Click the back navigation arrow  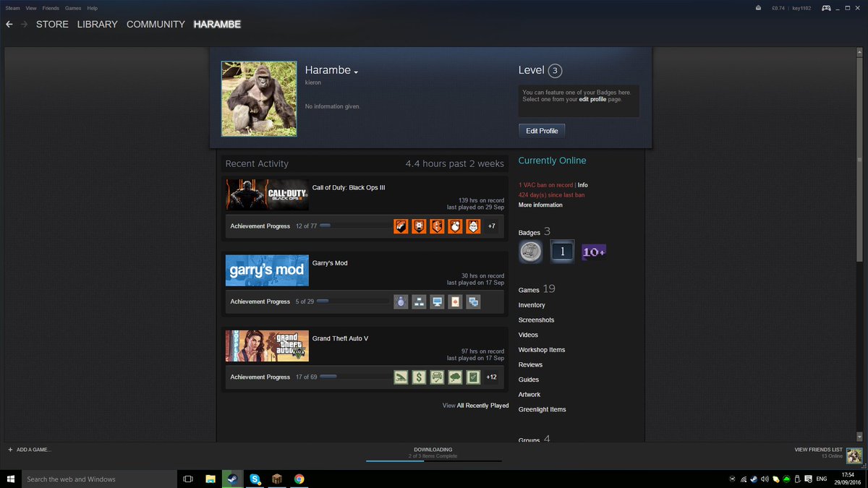pos(9,24)
